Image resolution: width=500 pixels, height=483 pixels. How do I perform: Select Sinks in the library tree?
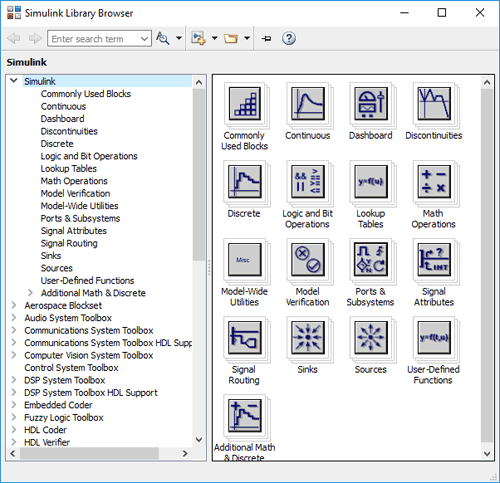pyautogui.click(x=51, y=256)
